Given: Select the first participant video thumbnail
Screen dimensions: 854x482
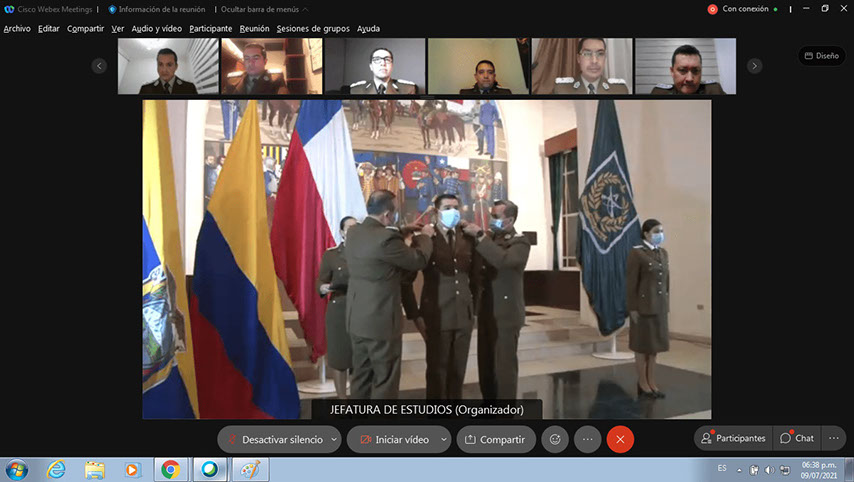Looking at the screenshot, I should [167, 66].
